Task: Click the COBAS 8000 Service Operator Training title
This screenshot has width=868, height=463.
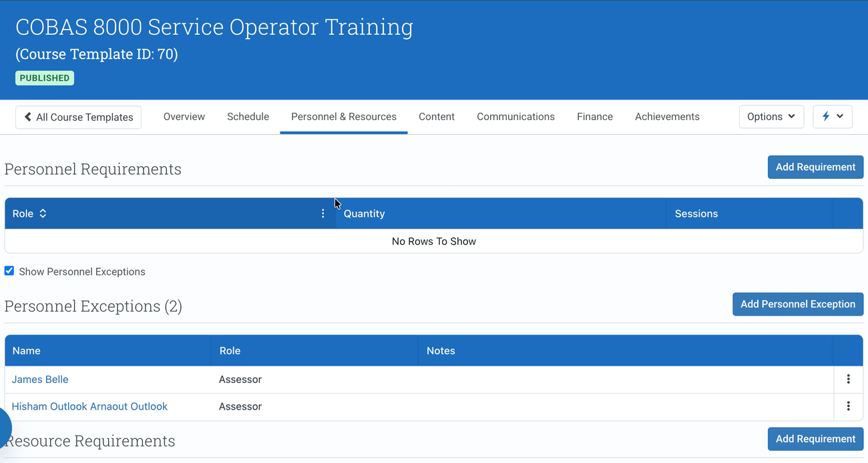Action: (214, 27)
